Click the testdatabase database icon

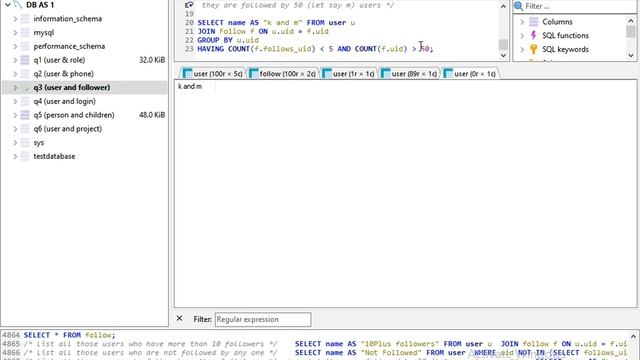pos(25,156)
